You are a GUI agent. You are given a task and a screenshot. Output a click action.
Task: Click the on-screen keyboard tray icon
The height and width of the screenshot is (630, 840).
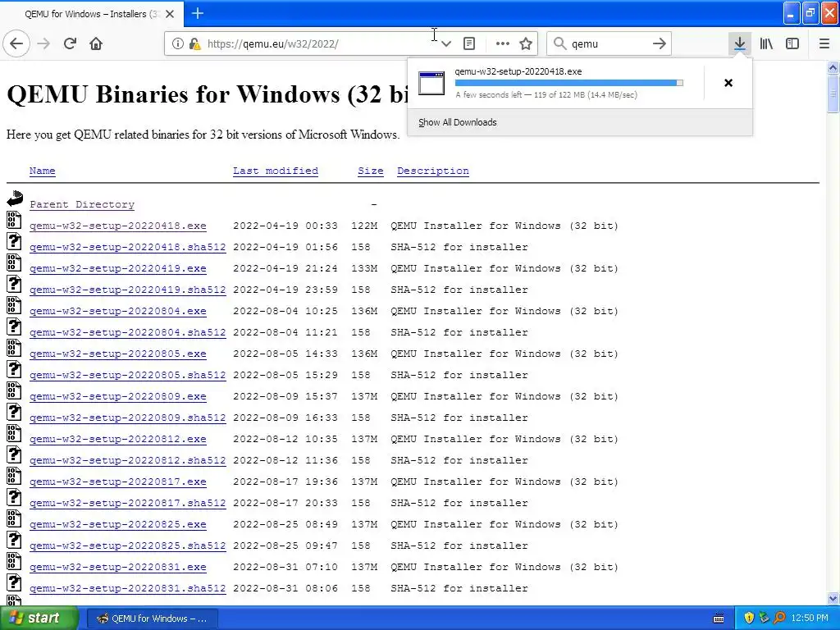pyautogui.click(x=719, y=619)
